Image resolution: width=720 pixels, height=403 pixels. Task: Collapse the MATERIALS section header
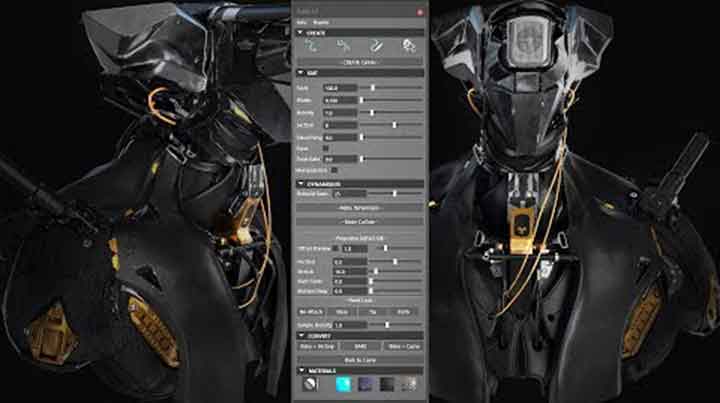tap(301, 370)
